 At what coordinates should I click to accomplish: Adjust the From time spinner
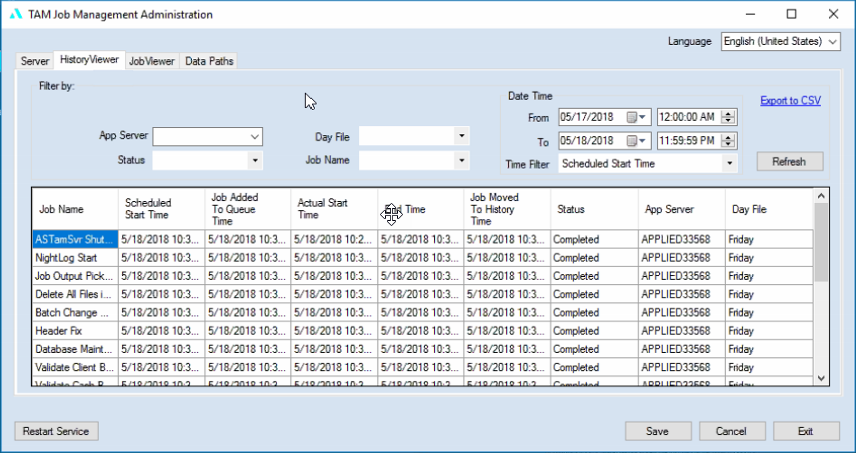(728, 117)
